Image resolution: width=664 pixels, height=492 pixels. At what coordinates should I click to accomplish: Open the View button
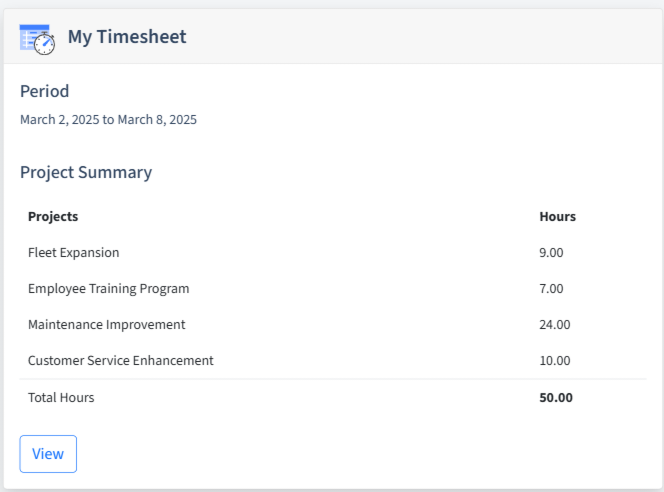(48, 454)
